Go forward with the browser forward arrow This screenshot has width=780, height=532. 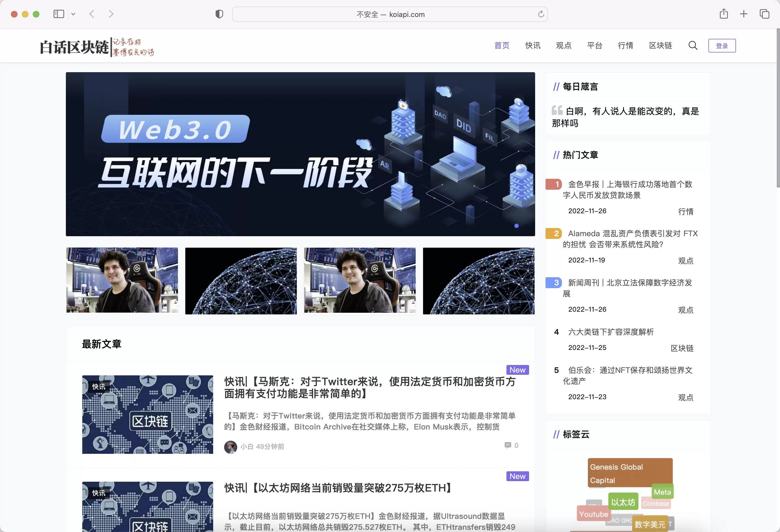(111, 14)
